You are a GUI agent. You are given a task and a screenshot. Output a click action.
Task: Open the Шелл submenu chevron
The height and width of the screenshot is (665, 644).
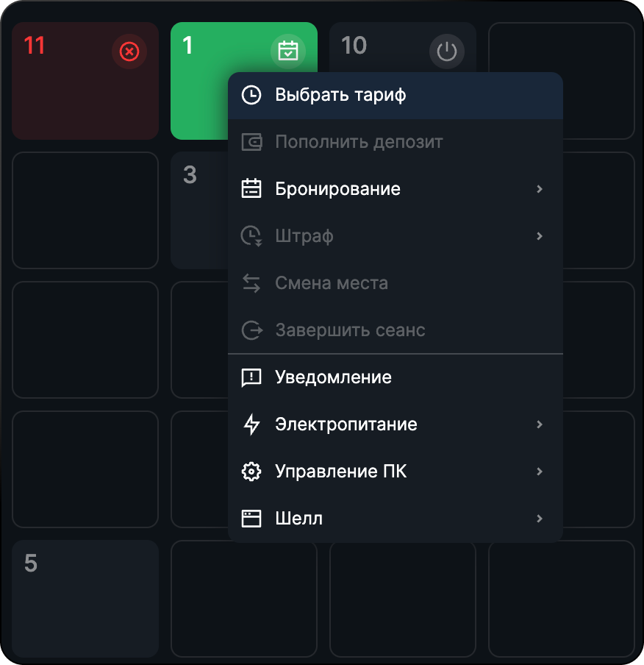click(540, 519)
